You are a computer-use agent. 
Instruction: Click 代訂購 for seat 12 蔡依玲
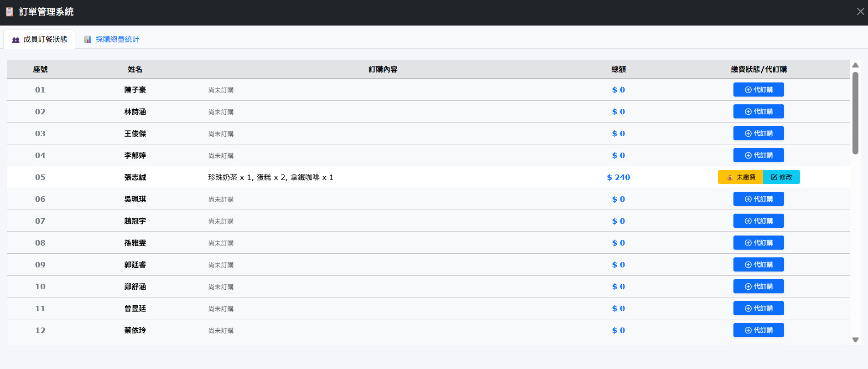click(x=758, y=330)
